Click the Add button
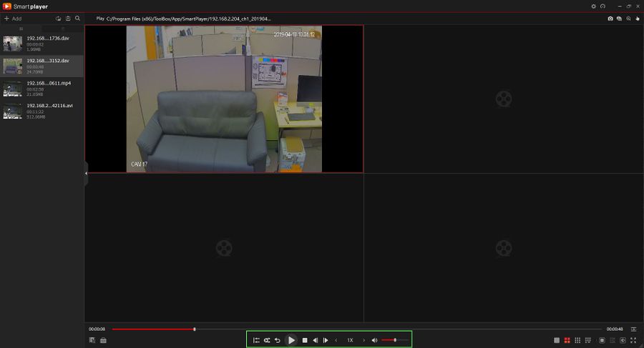Viewport: 644px width, 348px height. (x=13, y=19)
